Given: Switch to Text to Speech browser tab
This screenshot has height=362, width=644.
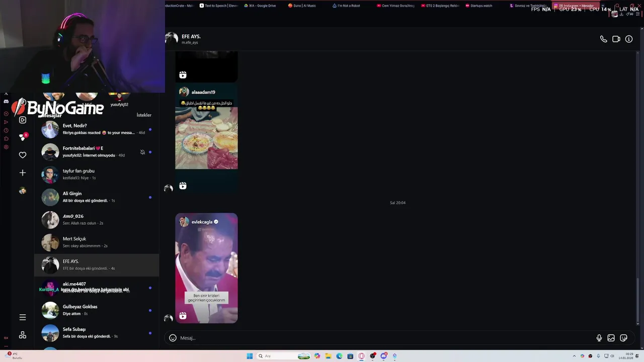Looking at the screenshot, I should [x=219, y=6].
